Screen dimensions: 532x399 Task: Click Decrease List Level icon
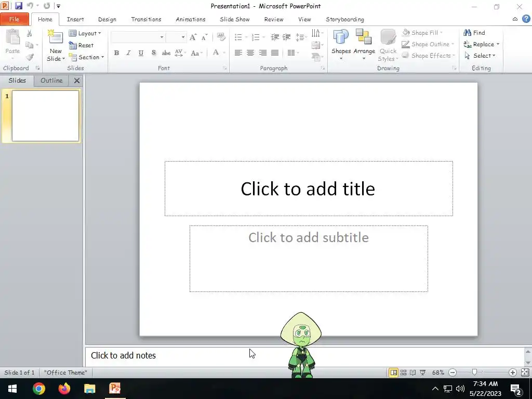(275, 37)
